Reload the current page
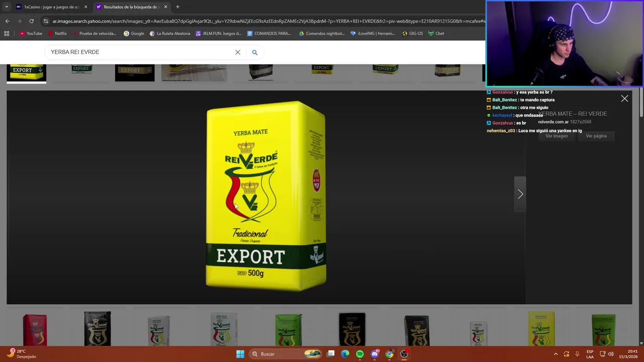Screen dimensions: 644x362 coord(31,21)
